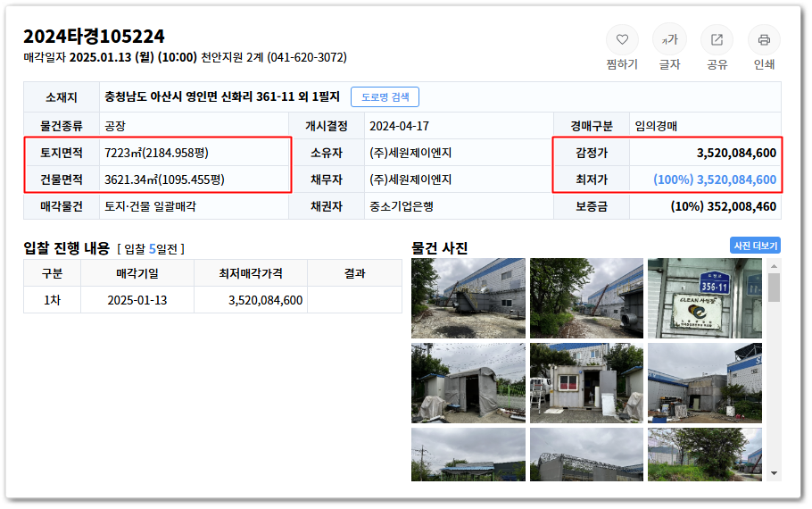Click the heart 찜하기 icon

[622, 40]
